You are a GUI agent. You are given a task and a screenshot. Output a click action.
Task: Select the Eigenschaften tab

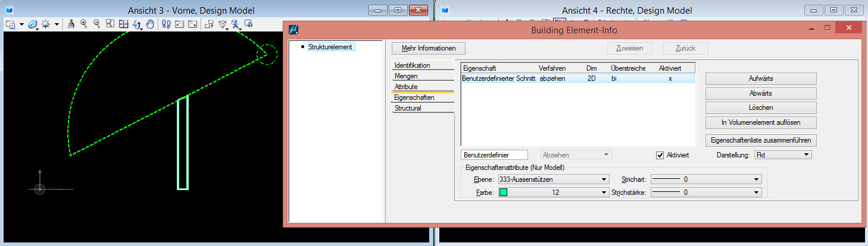pos(423,97)
